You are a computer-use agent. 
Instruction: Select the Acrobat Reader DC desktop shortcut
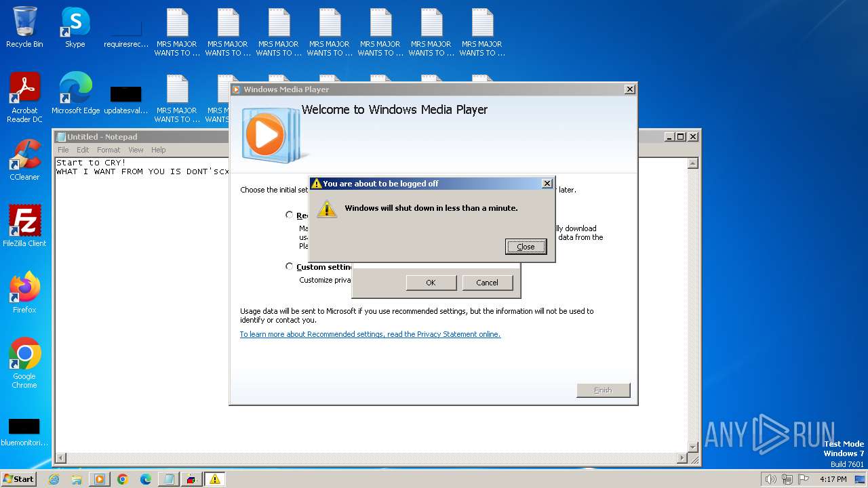coord(24,98)
